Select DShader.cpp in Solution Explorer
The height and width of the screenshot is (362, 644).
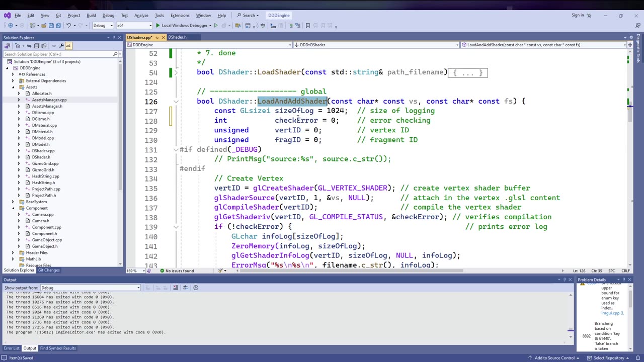(43, 151)
